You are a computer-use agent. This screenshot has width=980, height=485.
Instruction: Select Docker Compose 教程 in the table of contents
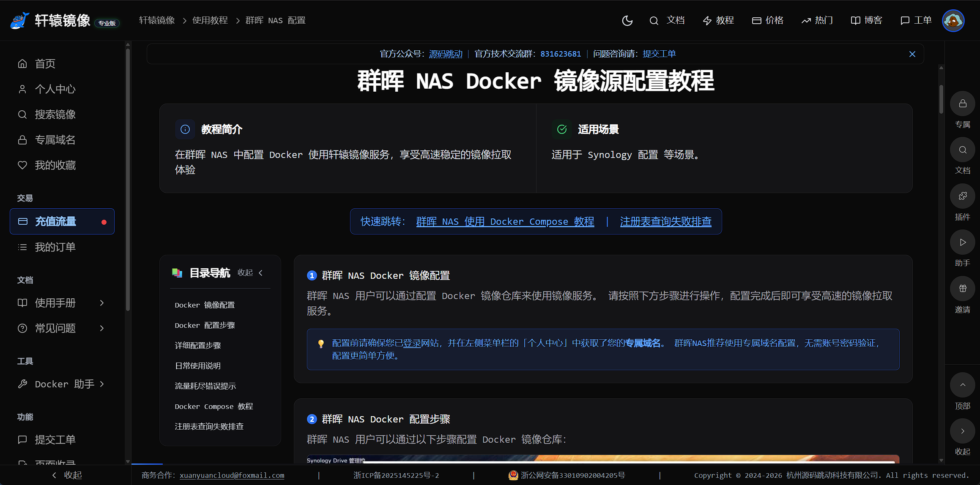tap(214, 406)
